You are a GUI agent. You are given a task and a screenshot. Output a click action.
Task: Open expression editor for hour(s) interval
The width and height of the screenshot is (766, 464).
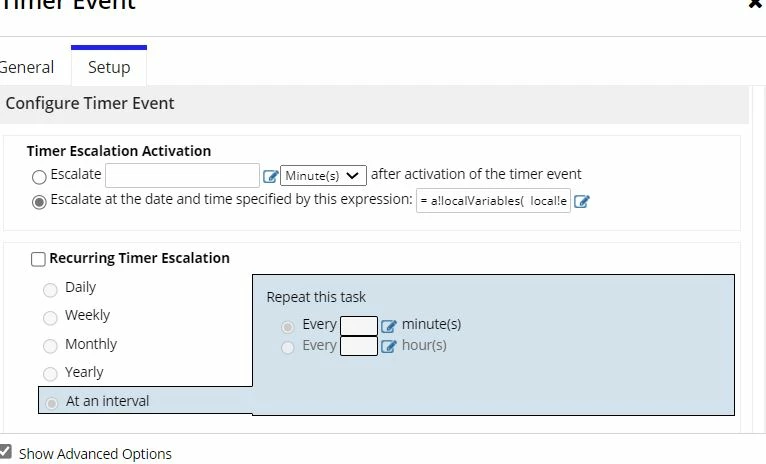click(389, 346)
